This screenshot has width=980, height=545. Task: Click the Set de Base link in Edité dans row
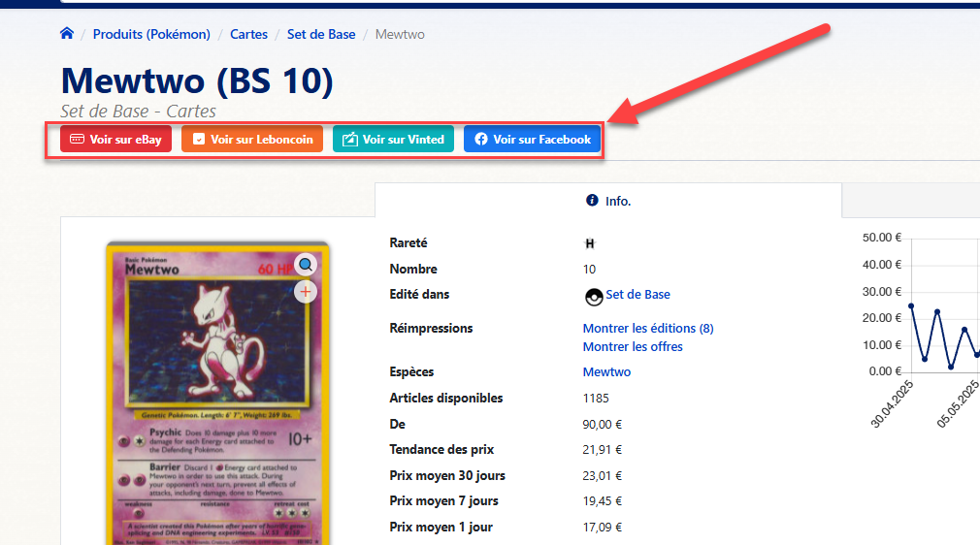pos(637,294)
